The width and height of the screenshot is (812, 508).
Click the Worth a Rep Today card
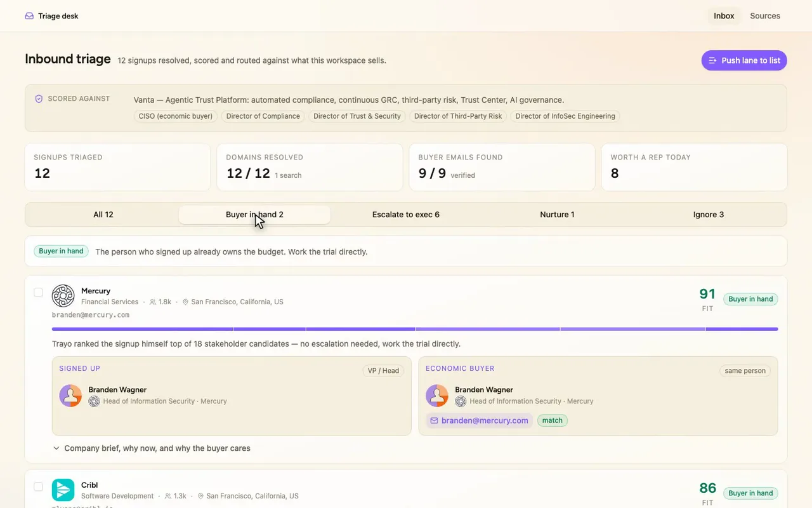[694, 167]
